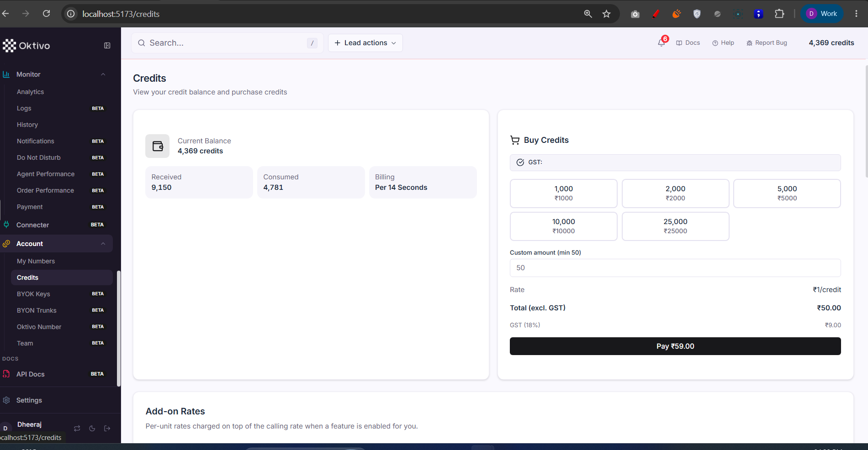868x450 pixels.
Task: Bookmark this page with the star icon
Action: pos(606,14)
